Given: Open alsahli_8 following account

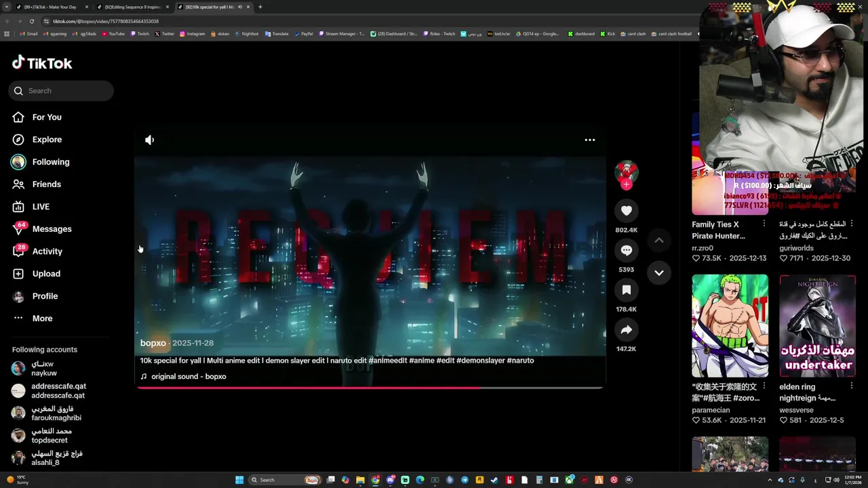Looking at the screenshot, I should tap(46, 458).
